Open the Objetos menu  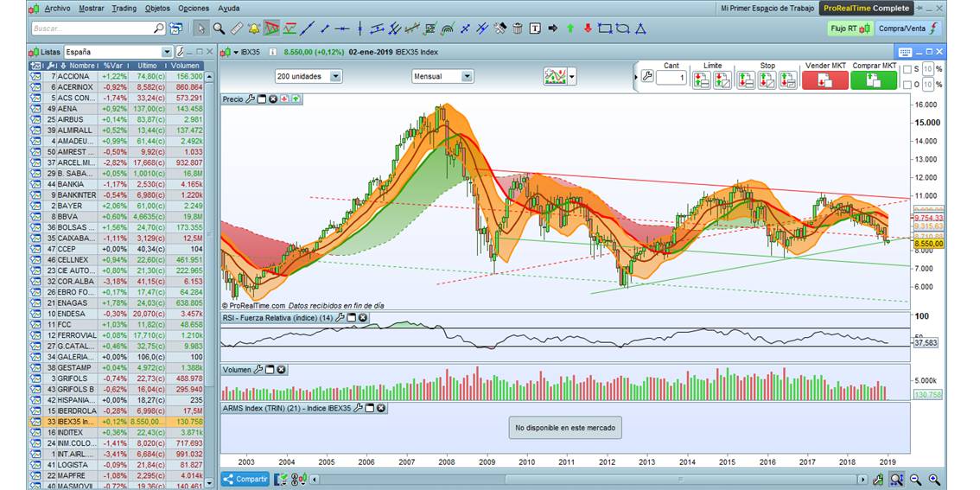coord(157,9)
